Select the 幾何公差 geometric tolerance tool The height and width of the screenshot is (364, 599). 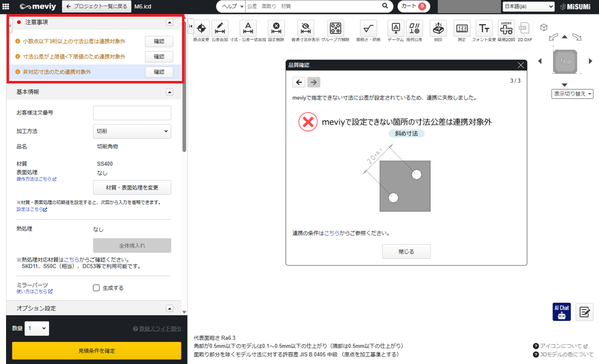coord(414,29)
